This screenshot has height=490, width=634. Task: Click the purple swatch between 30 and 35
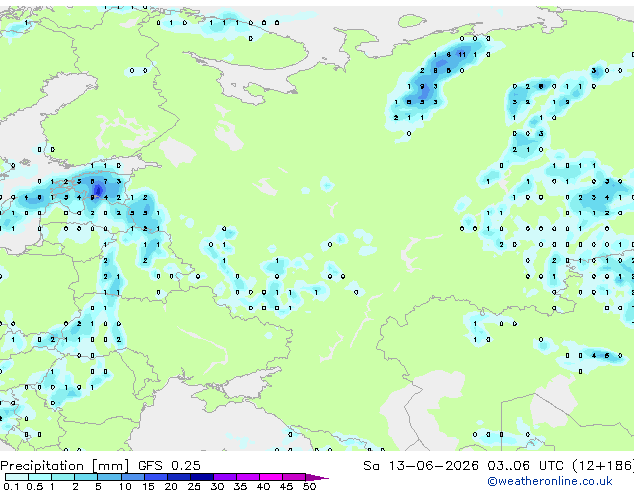(225, 477)
